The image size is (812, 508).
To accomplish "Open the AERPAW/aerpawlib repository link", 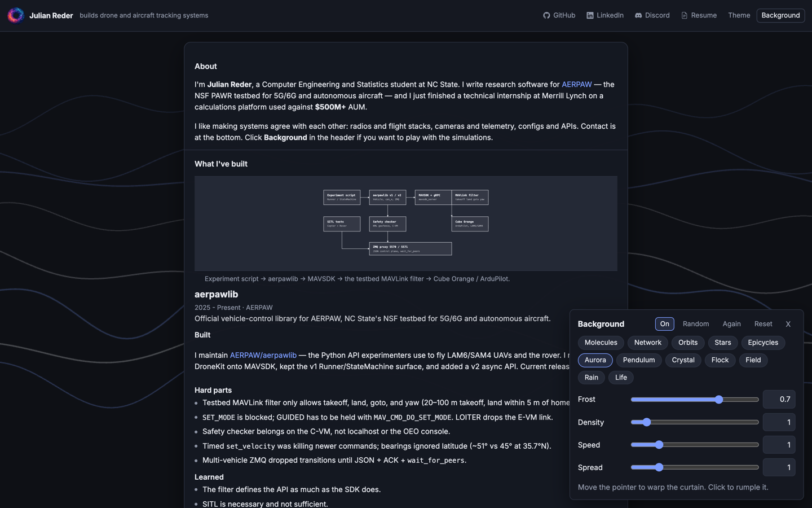I will point(263,356).
